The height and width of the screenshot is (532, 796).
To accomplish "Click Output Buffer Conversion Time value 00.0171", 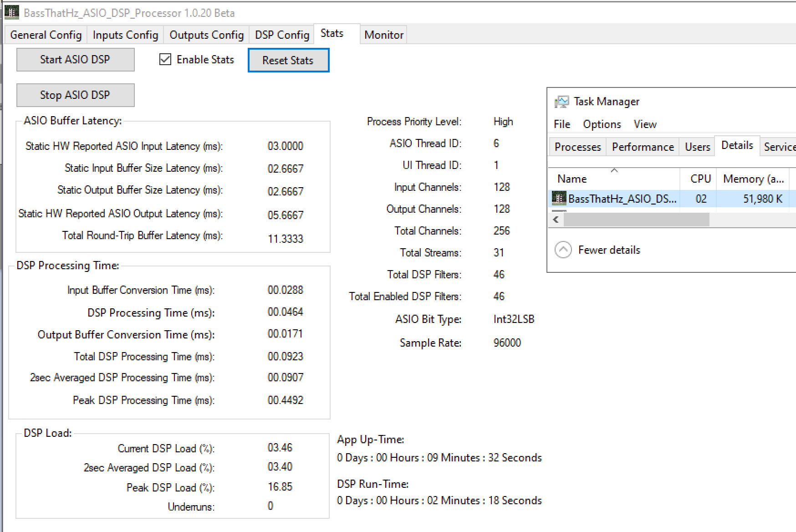I will tap(286, 333).
